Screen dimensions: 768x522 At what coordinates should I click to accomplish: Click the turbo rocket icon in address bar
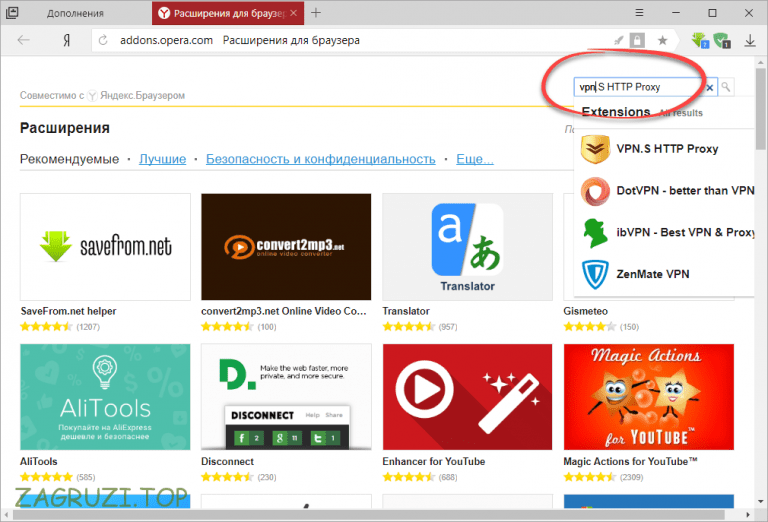click(x=619, y=40)
